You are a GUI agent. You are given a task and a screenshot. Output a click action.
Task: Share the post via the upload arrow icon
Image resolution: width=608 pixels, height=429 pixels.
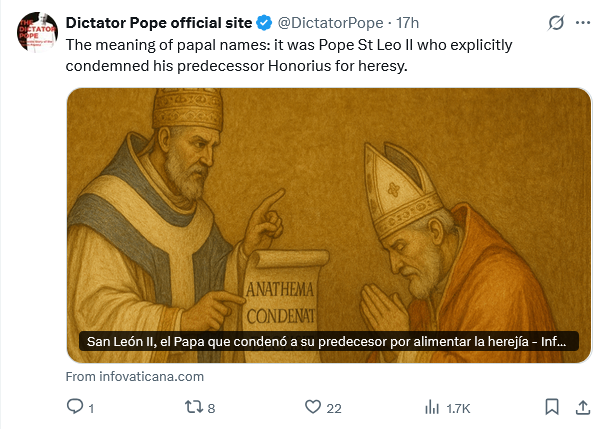(582, 407)
